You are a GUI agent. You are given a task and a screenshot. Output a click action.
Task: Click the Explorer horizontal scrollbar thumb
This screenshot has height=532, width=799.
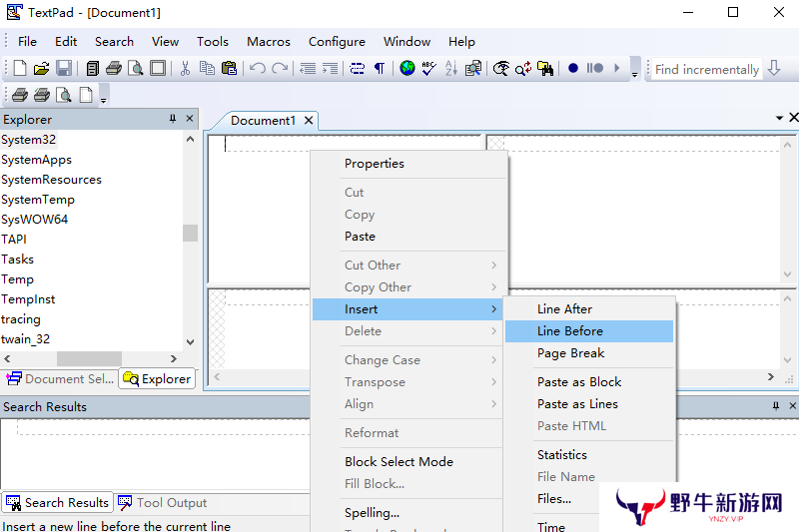(x=89, y=358)
